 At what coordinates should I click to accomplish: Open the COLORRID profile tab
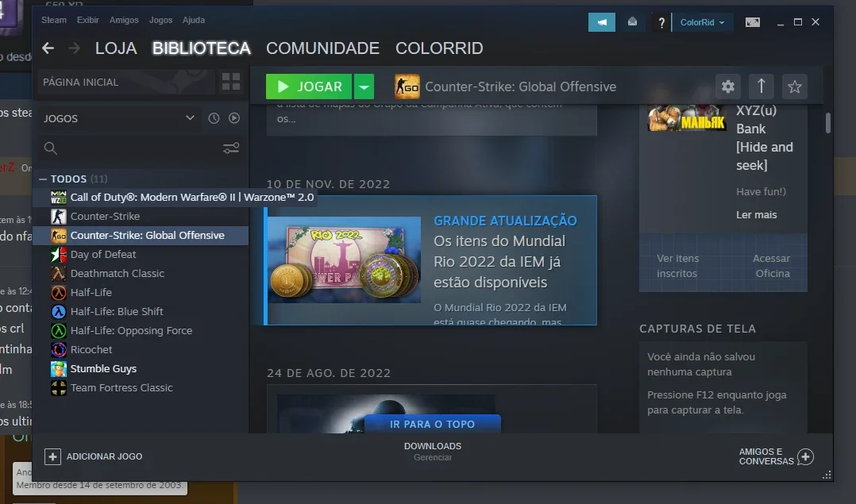tap(439, 48)
